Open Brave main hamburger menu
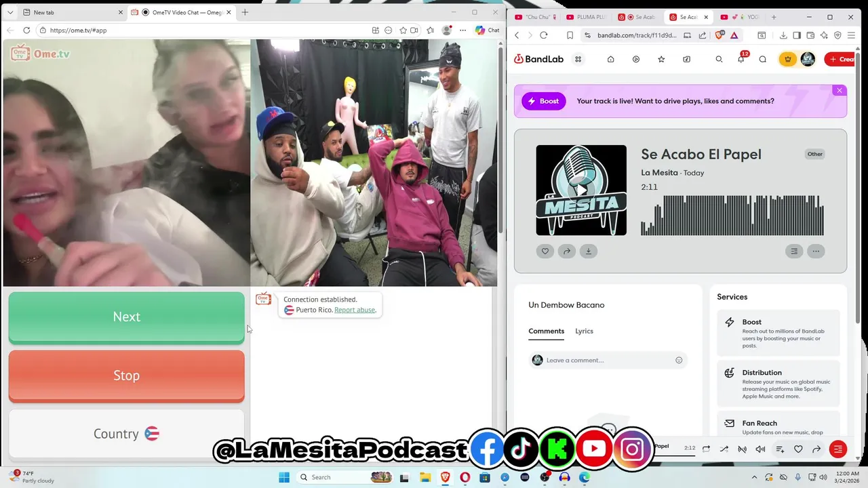Image resolution: width=868 pixels, height=488 pixels. [x=852, y=35]
